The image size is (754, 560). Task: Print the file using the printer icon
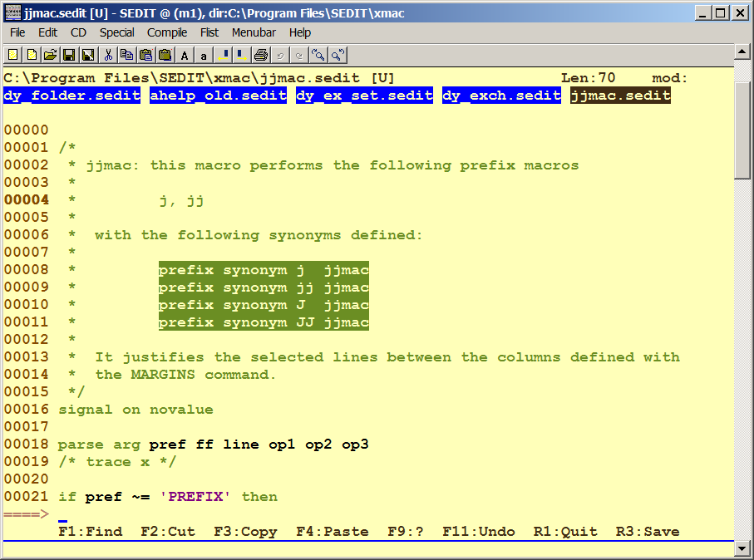(261, 56)
